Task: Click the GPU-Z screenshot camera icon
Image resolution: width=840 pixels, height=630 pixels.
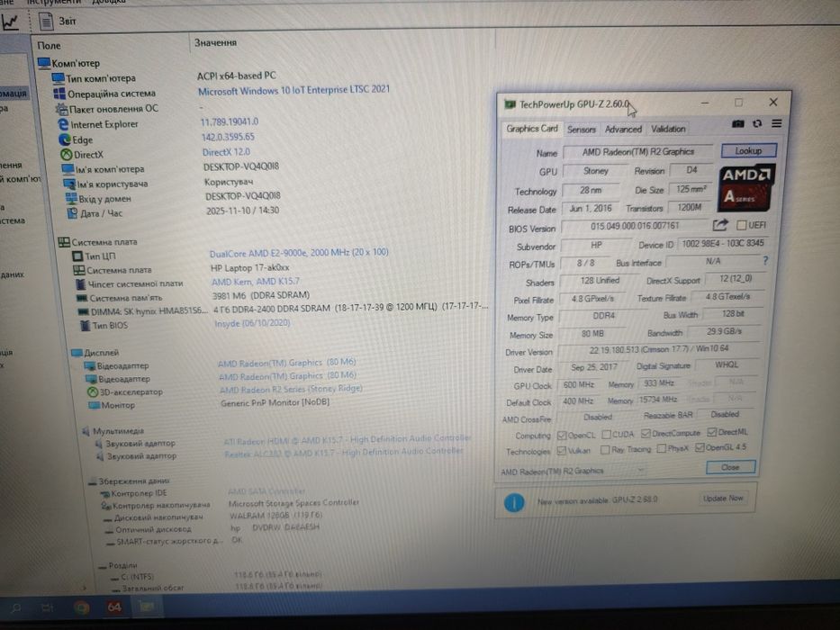Action: point(737,124)
